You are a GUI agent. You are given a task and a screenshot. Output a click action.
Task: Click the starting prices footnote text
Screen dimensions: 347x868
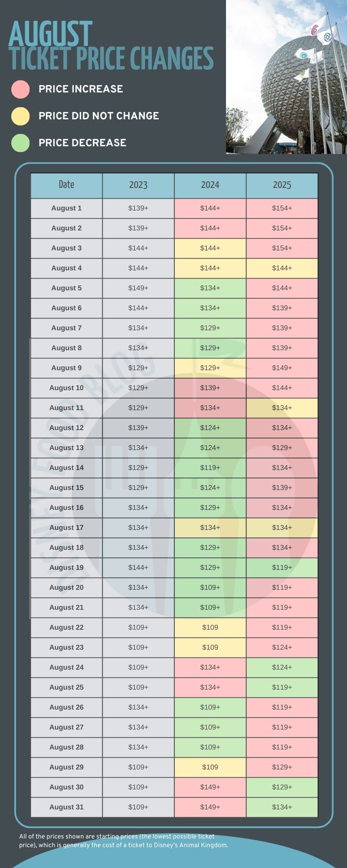[x=123, y=841]
